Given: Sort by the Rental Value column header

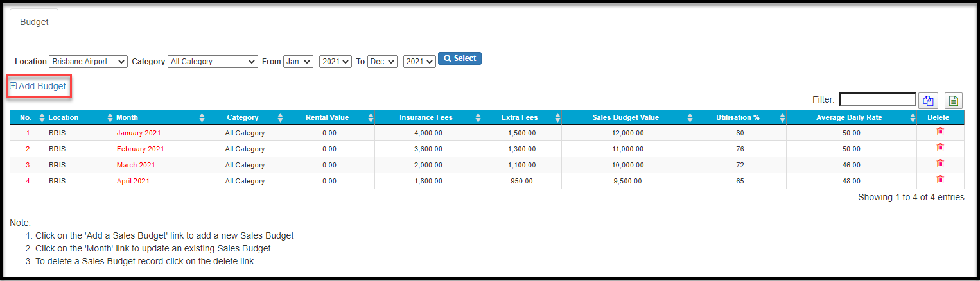Looking at the screenshot, I should (x=329, y=117).
